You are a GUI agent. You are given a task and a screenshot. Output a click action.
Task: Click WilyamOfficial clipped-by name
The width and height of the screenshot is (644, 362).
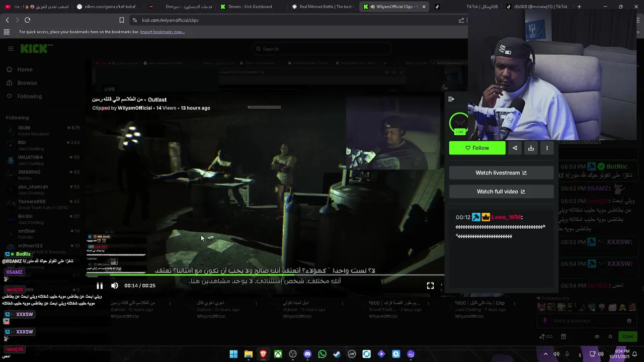(x=134, y=108)
